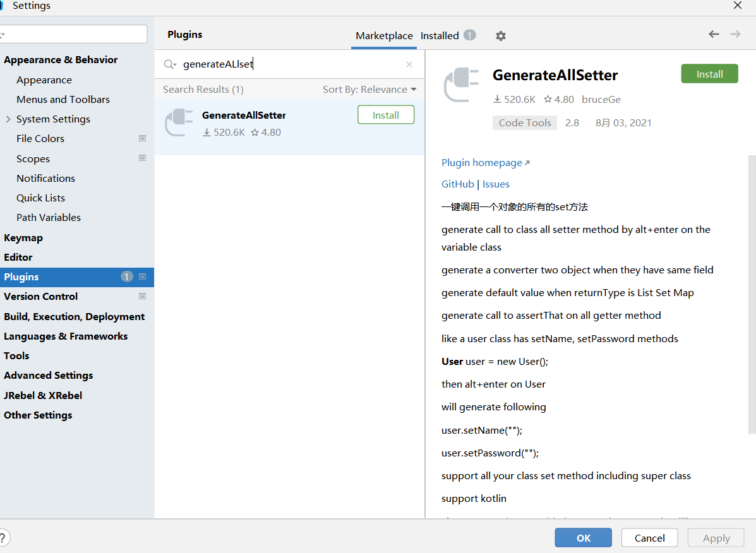Select Appearance & Behavior category
The height and width of the screenshot is (553, 756).
tap(61, 60)
